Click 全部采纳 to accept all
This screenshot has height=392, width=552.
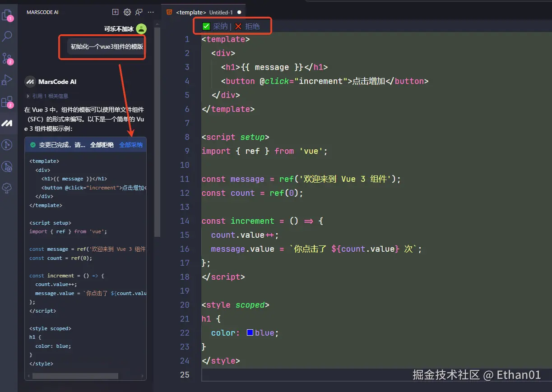click(x=130, y=144)
